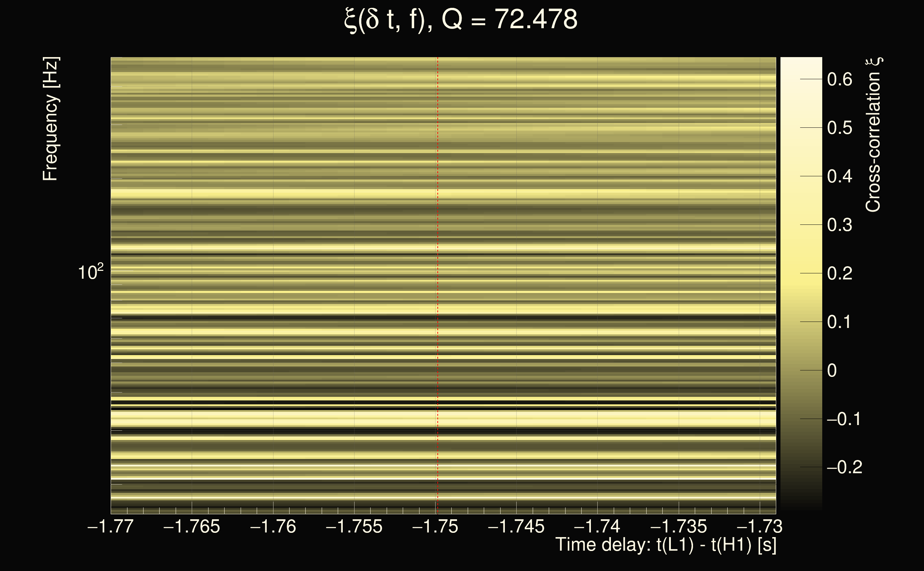
Task: Click the -1.74 x-axis tick label
Action: click(597, 526)
